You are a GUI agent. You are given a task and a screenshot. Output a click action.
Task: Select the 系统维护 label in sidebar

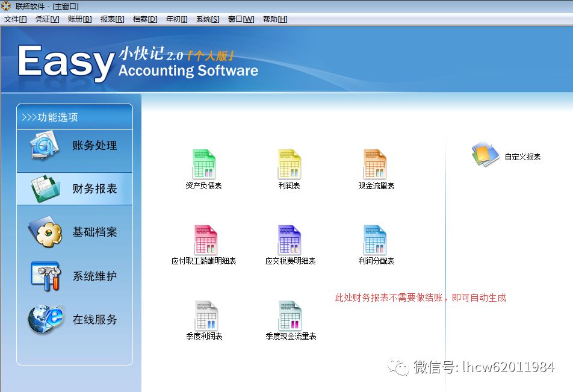(x=94, y=276)
